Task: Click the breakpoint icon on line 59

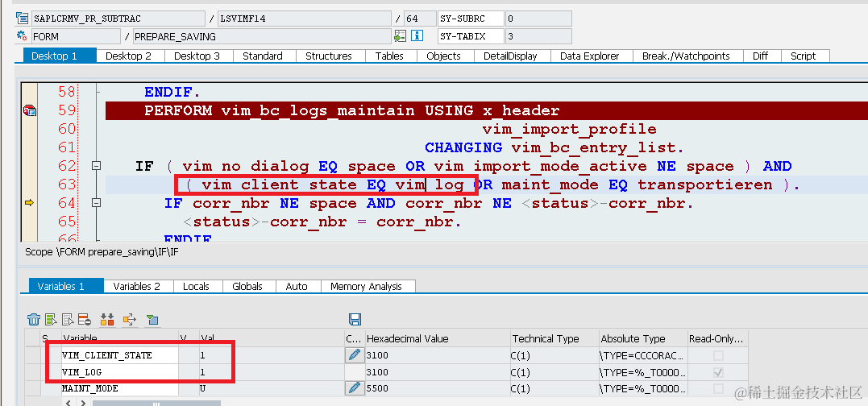Action: [29, 110]
